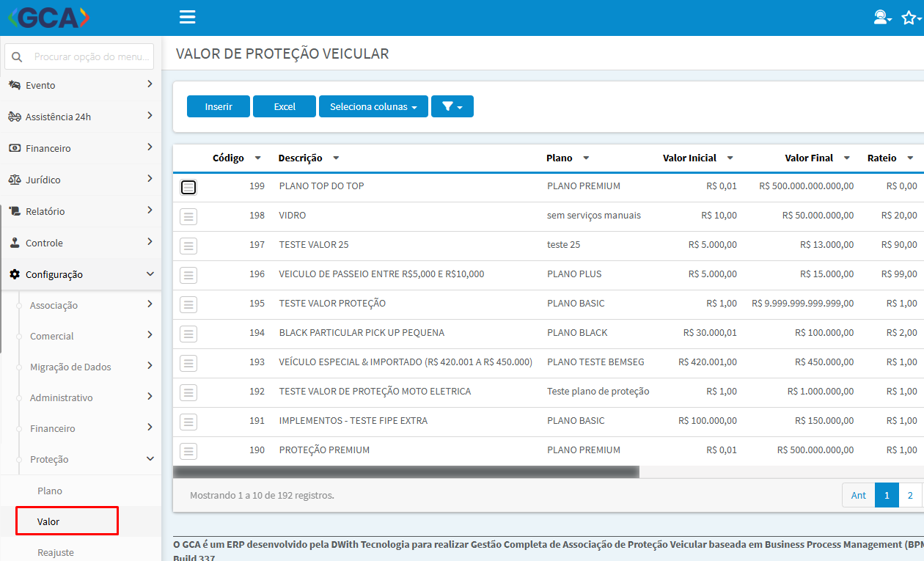Click the sem serviços manuais plan cell

pos(594,215)
